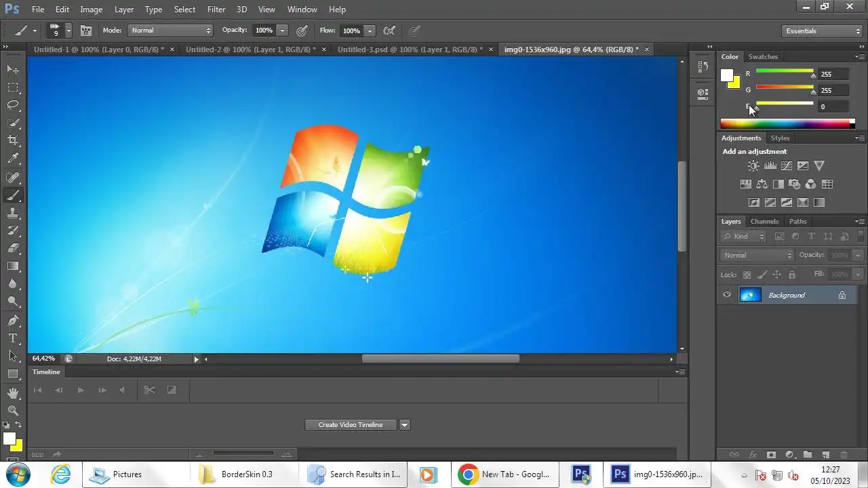The image size is (868, 488).
Task: Select the Eraser tool
Action: [x=13, y=248]
